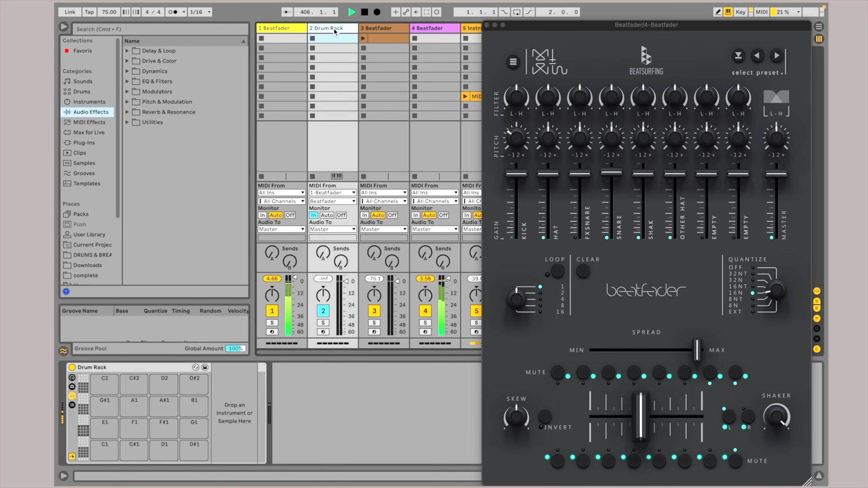Open Drum Rack MIDI From dropdown

point(332,192)
